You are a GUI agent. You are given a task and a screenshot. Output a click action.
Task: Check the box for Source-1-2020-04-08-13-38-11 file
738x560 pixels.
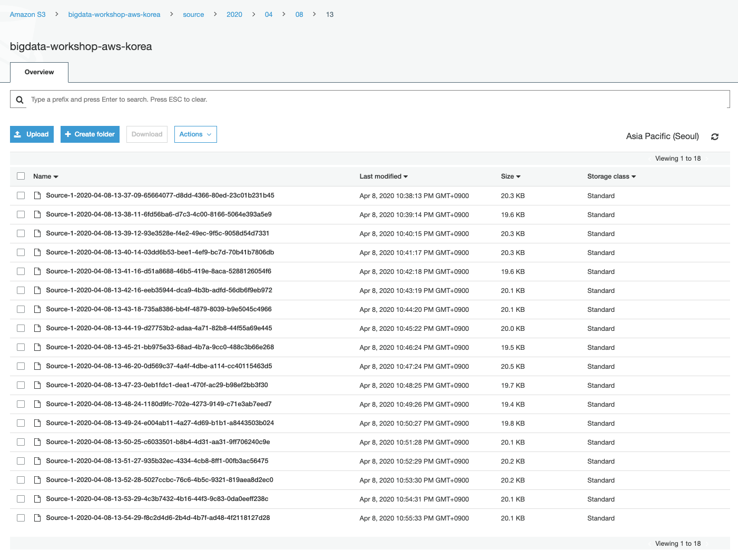(21, 214)
